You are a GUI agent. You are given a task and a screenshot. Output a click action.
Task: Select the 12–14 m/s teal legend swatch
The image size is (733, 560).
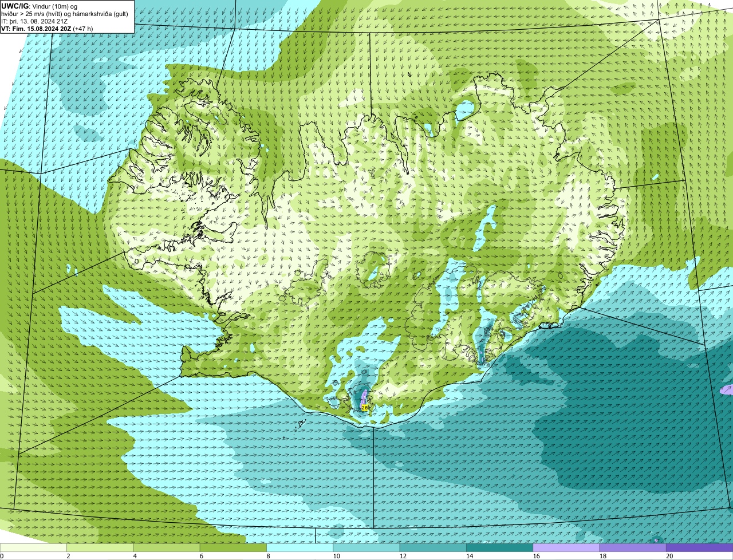433,547
